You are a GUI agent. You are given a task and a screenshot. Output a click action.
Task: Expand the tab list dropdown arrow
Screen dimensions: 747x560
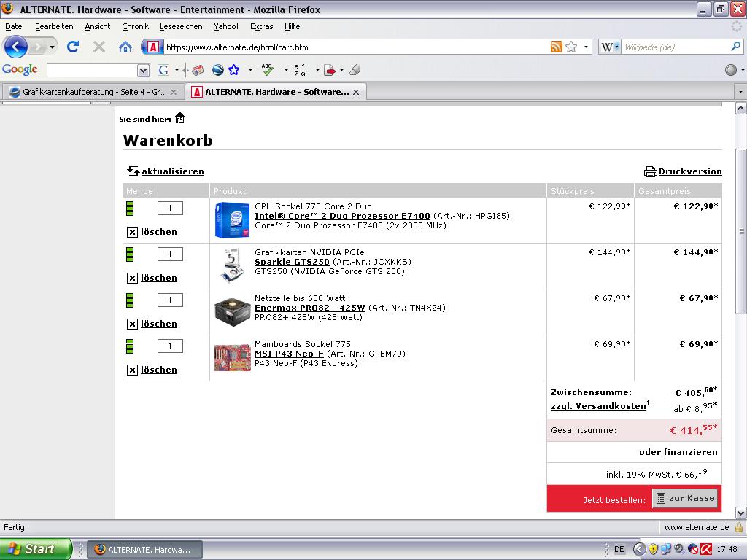740,91
